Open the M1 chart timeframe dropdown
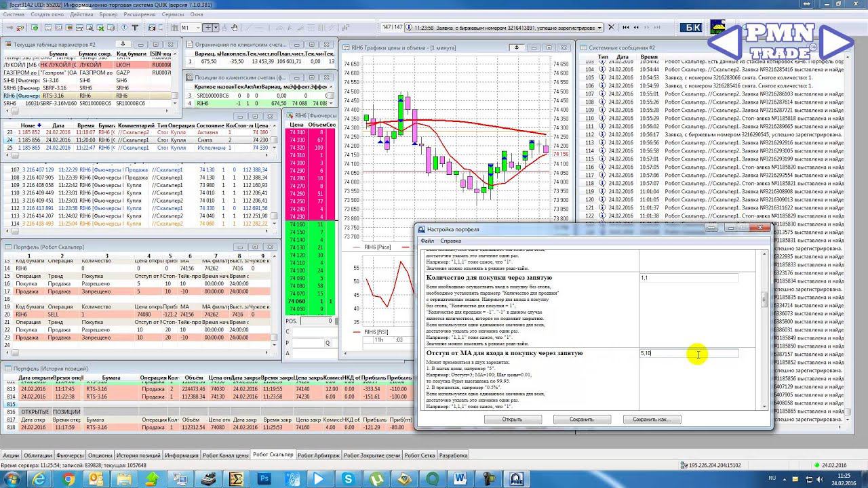This screenshot has height=488, width=868. tap(191, 28)
